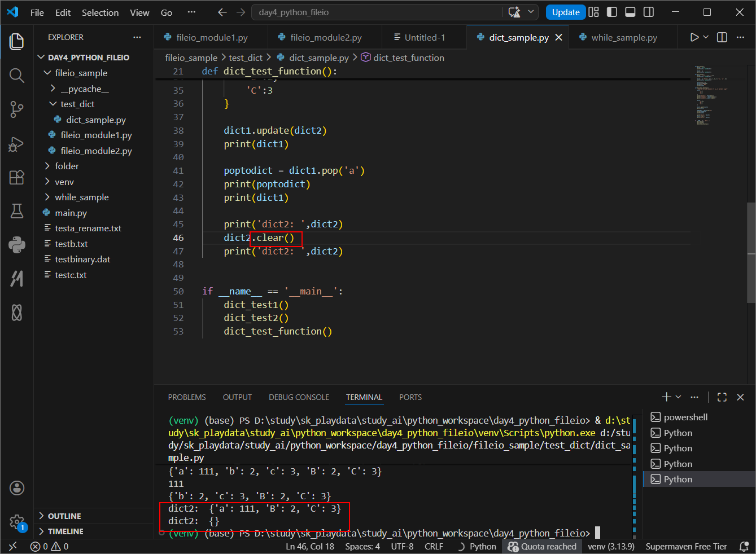The image size is (756, 554).
Task: Switch to the PROBLEMS panel tab
Action: tap(187, 397)
